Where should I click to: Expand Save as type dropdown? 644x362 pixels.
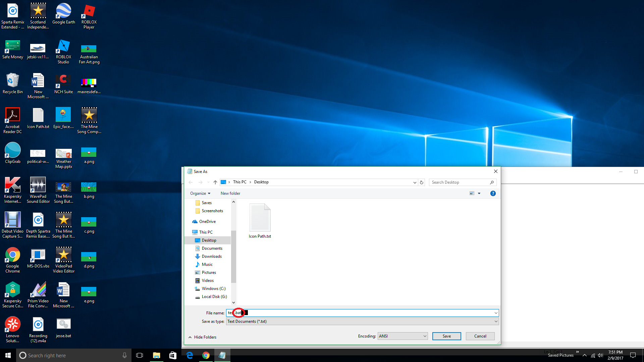pos(496,321)
